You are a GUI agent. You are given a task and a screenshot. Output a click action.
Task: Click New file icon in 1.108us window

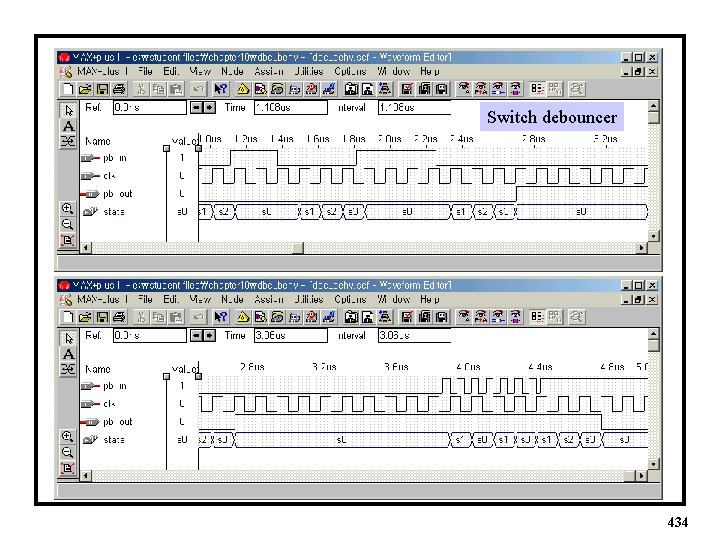pyautogui.click(x=68, y=89)
